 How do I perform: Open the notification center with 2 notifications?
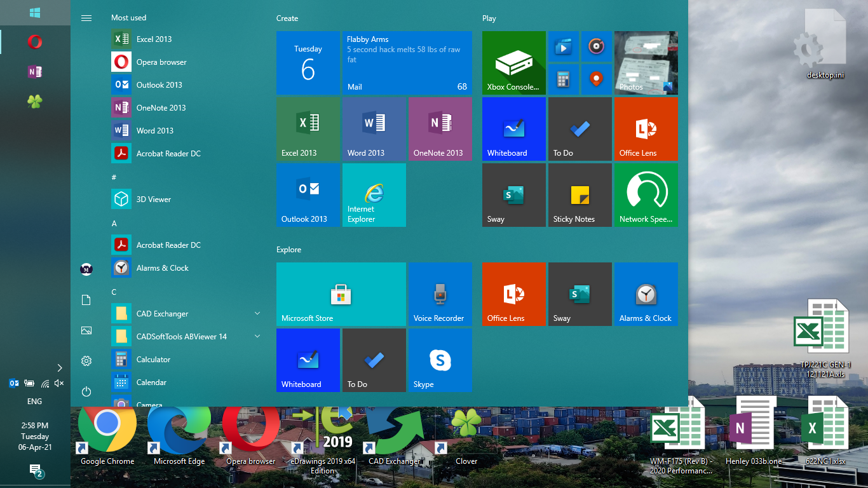tap(36, 470)
